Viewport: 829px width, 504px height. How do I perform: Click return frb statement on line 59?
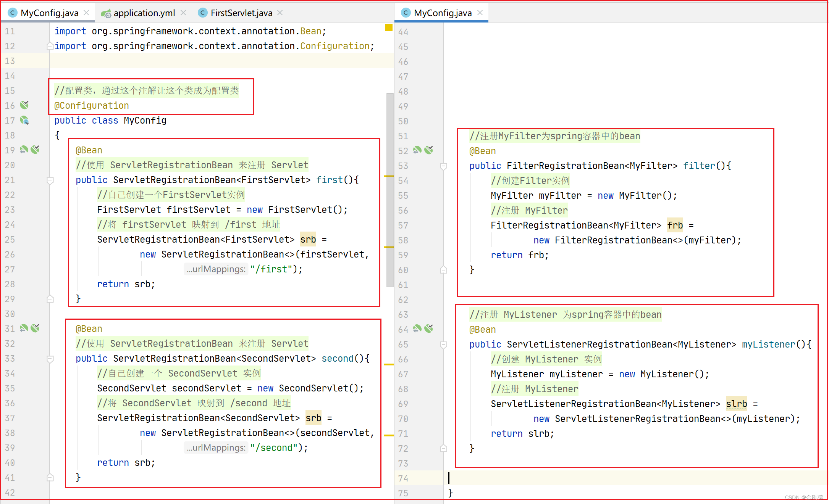[x=520, y=255]
